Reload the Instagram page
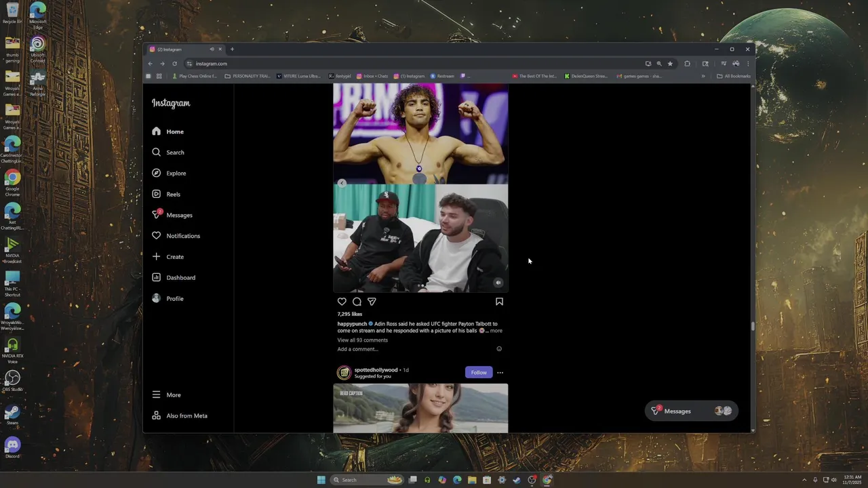 (174, 64)
